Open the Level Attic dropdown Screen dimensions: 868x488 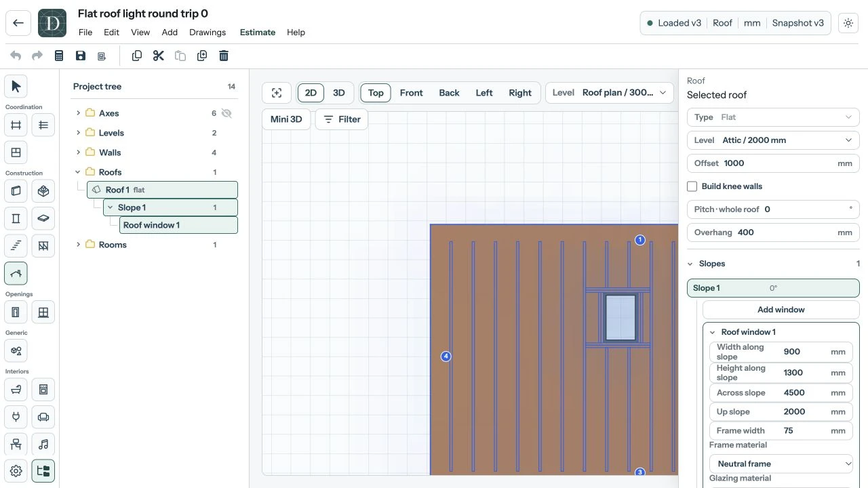[773, 140]
